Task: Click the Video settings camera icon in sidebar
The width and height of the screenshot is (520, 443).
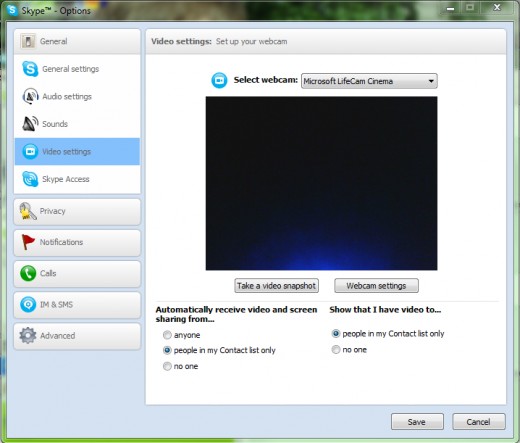Action: [x=30, y=151]
